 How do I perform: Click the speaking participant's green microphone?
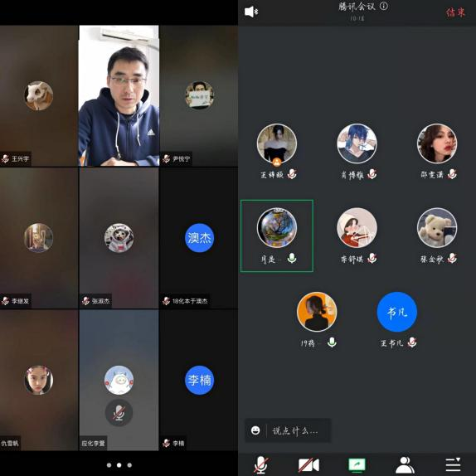pos(292,258)
